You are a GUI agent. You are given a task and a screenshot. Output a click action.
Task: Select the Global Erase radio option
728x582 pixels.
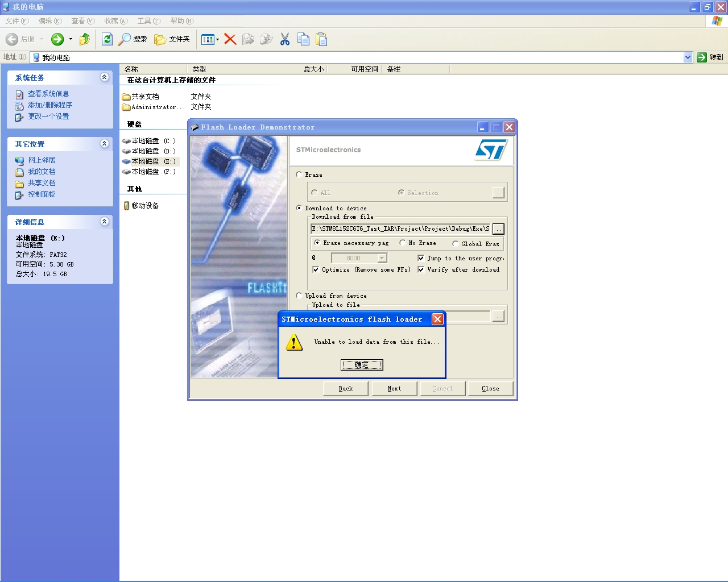point(455,243)
